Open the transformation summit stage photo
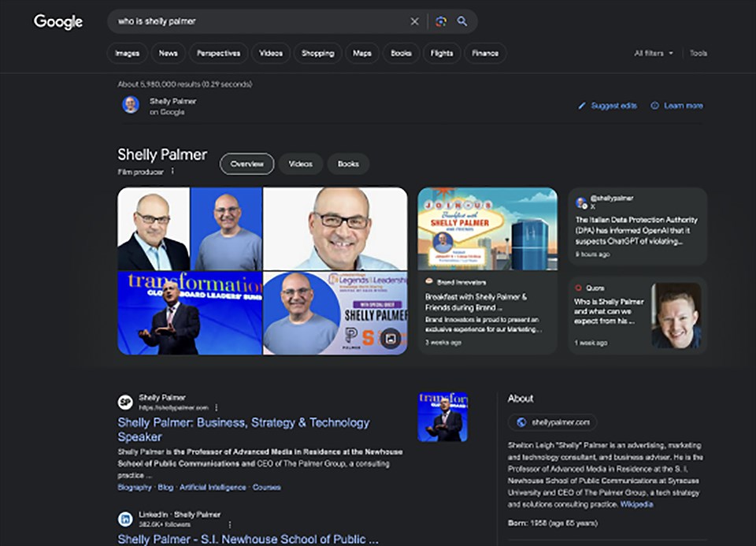This screenshot has width=756, height=546. tap(190, 313)
